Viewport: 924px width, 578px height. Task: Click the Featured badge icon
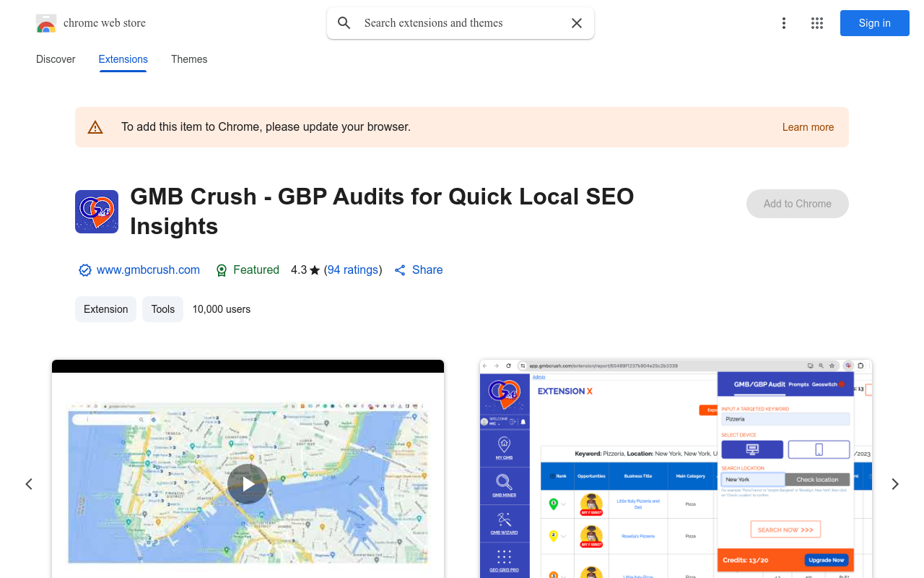pyautogui.click(x=222, y=270)
